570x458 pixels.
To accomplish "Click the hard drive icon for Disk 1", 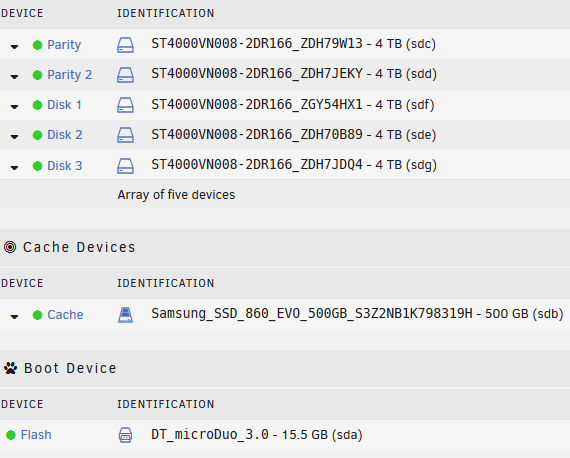I will 125,105.
